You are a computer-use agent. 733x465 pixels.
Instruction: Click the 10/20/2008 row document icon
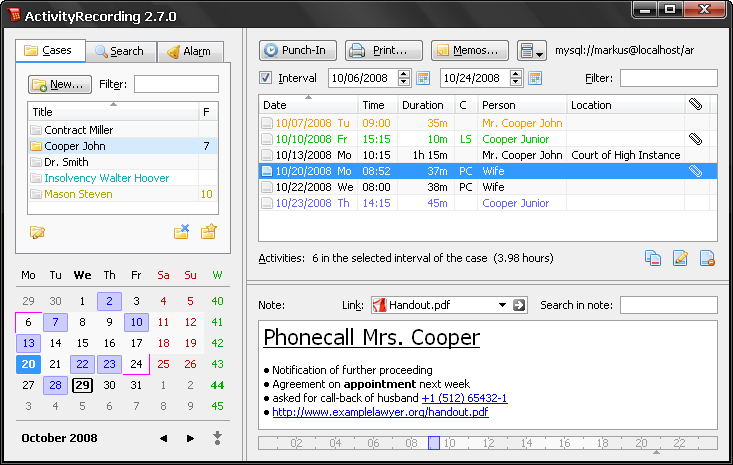[266, 171]
